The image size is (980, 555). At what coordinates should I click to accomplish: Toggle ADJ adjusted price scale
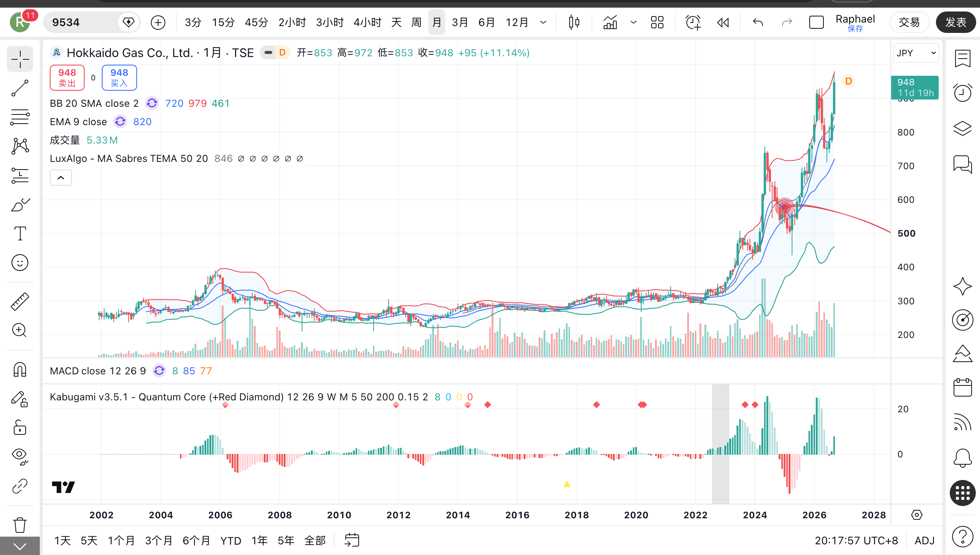pyautogui.click(x=924, y=540)
